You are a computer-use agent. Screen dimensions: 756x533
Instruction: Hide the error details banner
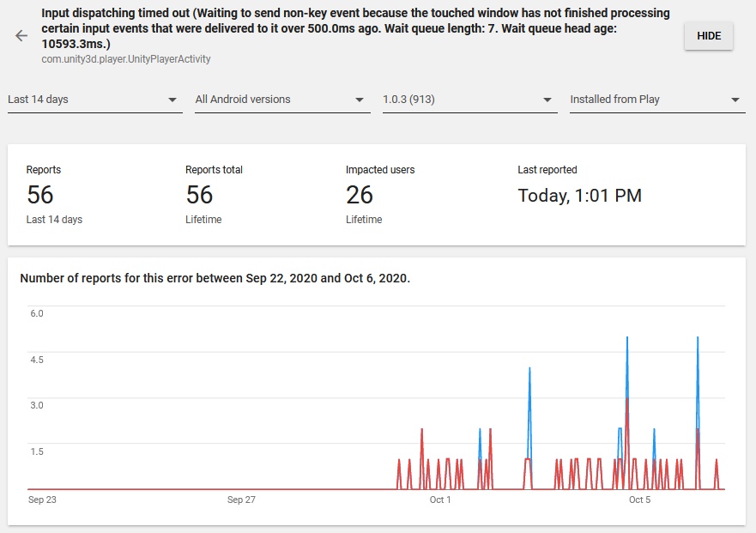(707, 35)
